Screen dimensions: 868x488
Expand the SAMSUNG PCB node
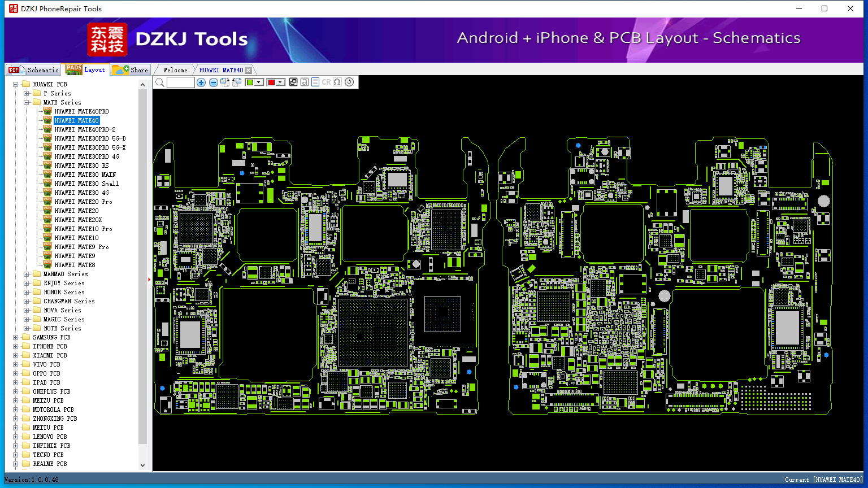tap(16, 338)
